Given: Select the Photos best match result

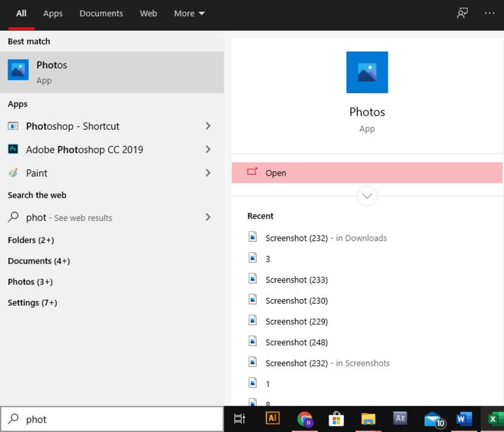Looking at the screenshot, I should point(112,72).
